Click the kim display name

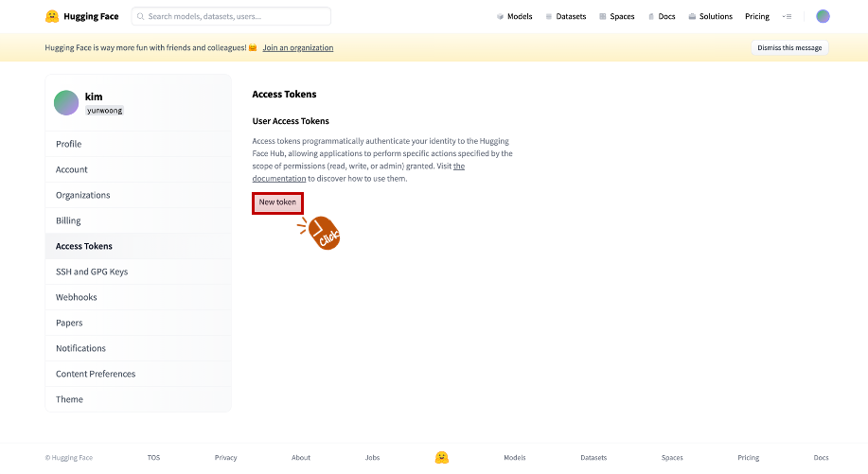[94, 97]
